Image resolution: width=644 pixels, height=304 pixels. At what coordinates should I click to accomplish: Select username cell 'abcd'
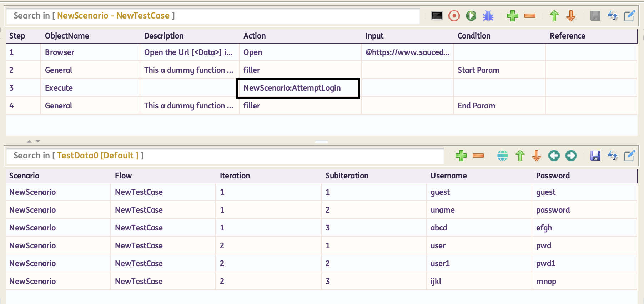click(479, 228)
